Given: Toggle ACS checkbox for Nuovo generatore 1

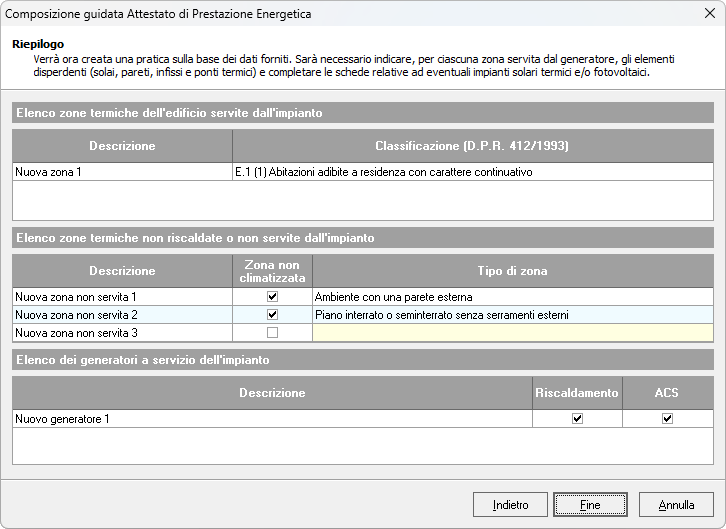Looking at the screenshot, I should [x=667, y=419].
